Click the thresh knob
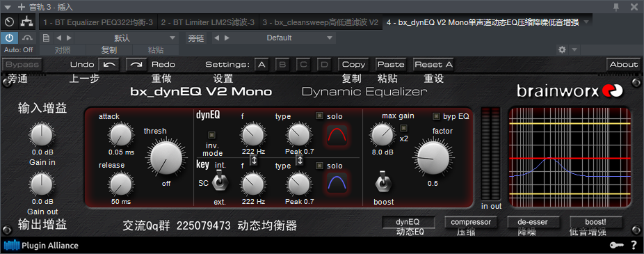The width and height of the screenshot is (644, 254). coord(166,159)
